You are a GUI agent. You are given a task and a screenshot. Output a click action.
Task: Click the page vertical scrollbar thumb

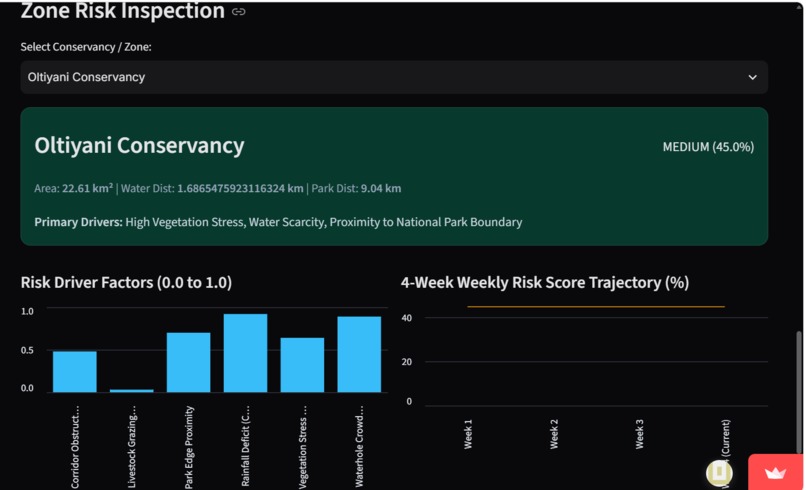799,393
